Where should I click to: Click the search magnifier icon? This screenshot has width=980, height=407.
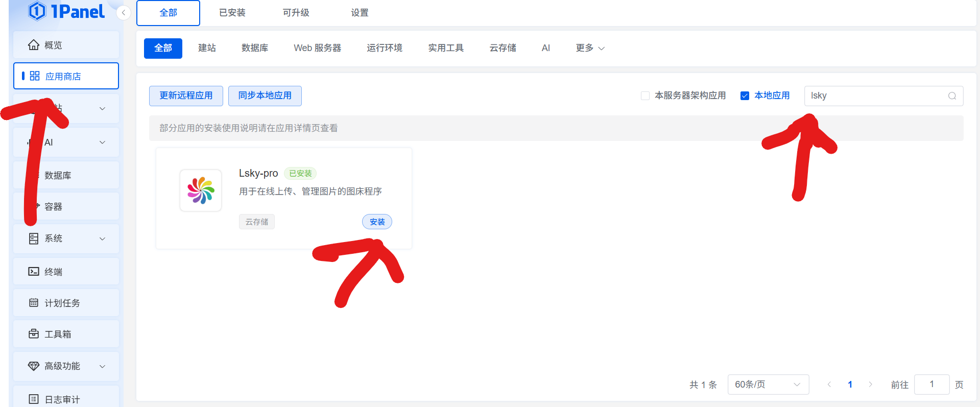pos(952,96)
